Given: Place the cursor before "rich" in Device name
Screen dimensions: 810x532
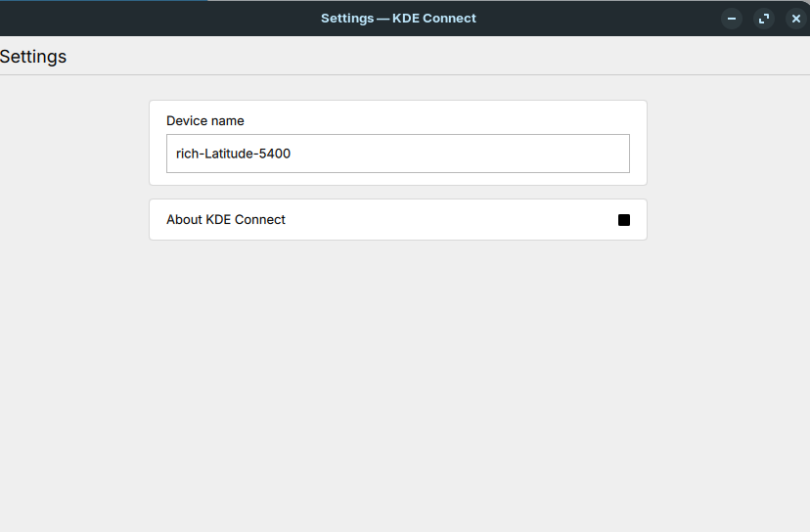Looking at the screenshot, I should click(x=176, y=154).
